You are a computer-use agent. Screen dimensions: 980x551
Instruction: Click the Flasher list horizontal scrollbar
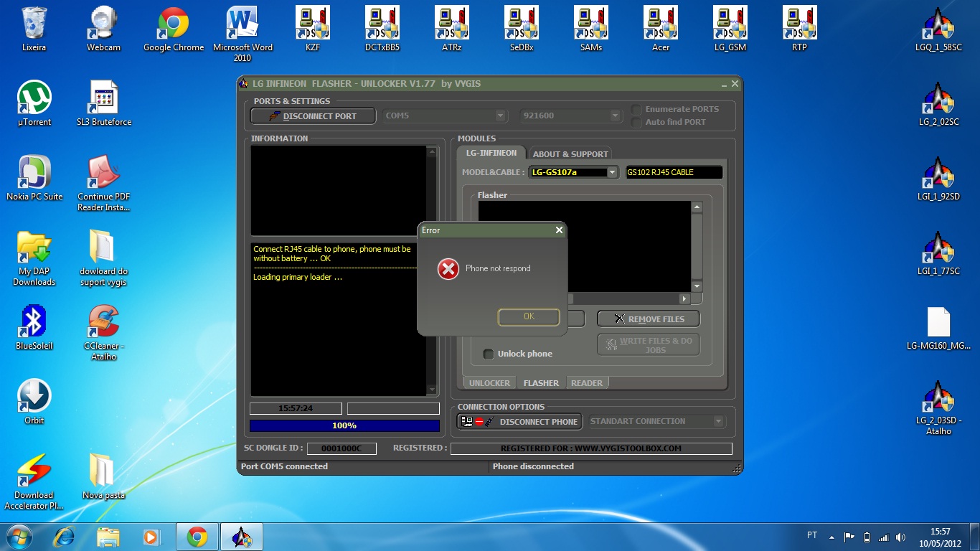tap(584, 298)
